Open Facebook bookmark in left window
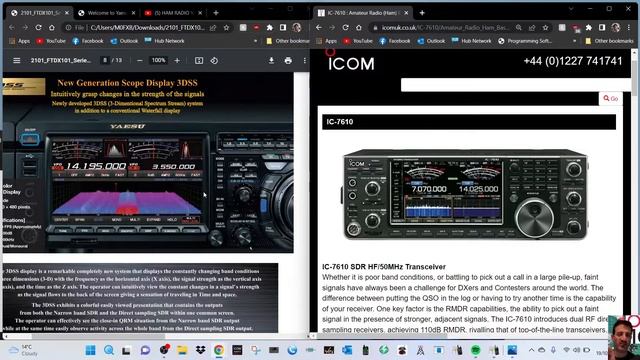 pyautogui.click(x=88, y=41)
